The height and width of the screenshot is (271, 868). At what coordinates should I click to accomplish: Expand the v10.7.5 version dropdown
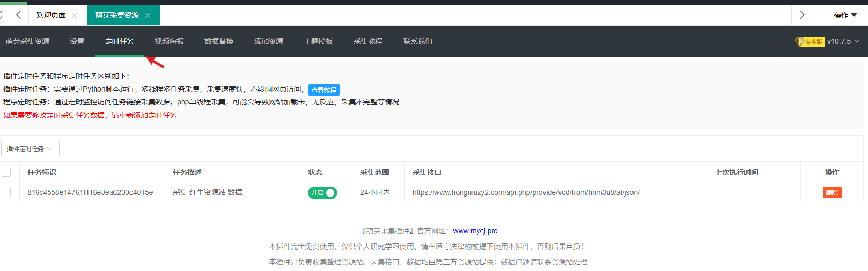[843, 41]
